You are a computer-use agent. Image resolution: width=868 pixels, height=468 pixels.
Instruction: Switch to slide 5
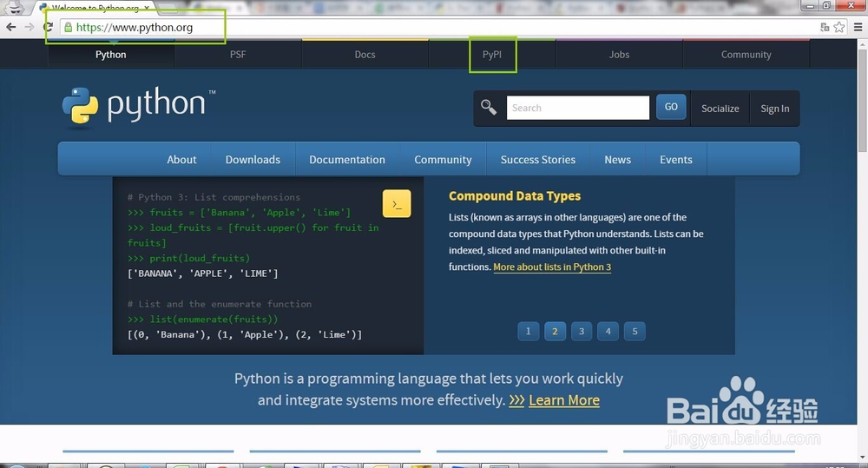(x=635, y=331)
